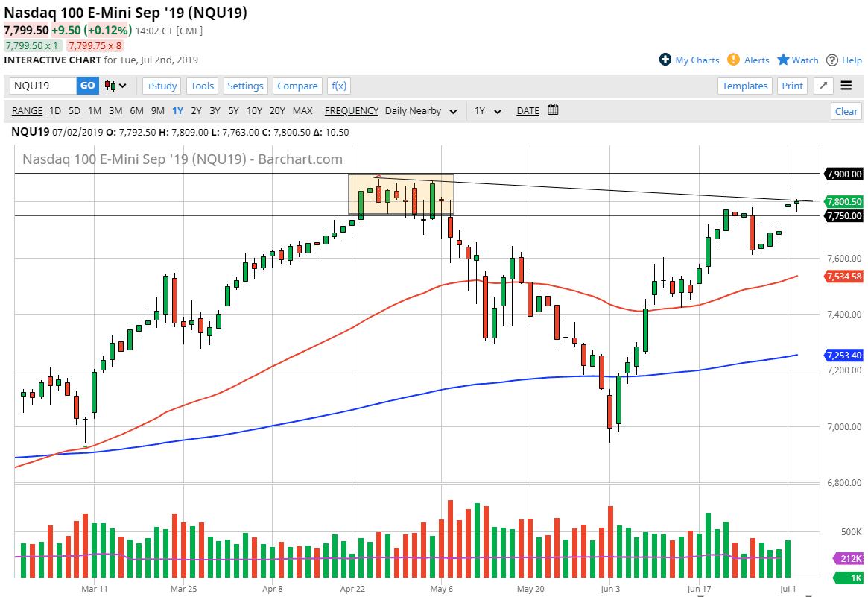Open the DATE calendar icon

tap(552, 110)
